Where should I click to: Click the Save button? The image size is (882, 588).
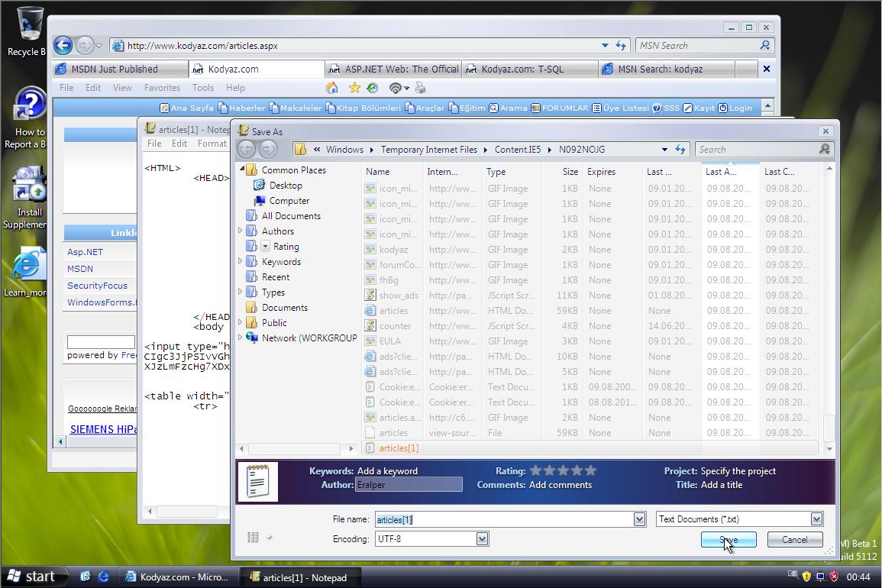coord(728,540)
